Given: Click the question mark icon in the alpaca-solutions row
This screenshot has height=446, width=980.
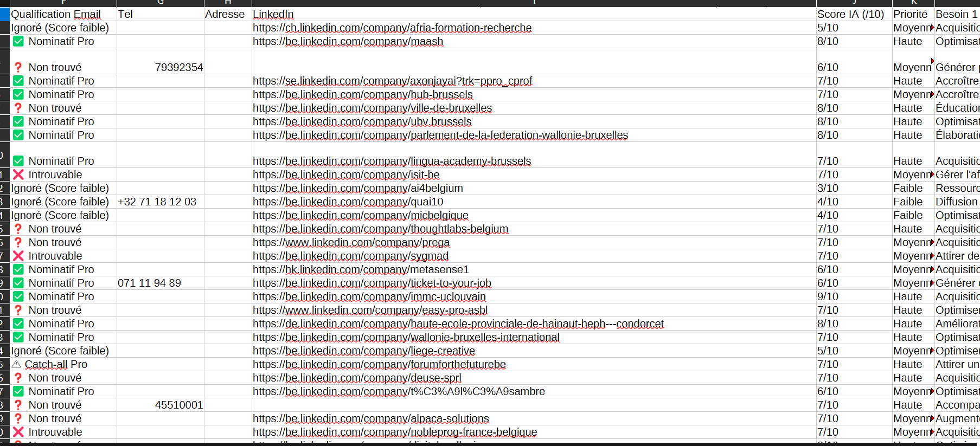Looking at the screenshot, I should pyautogui.click(x=18, y=418).
